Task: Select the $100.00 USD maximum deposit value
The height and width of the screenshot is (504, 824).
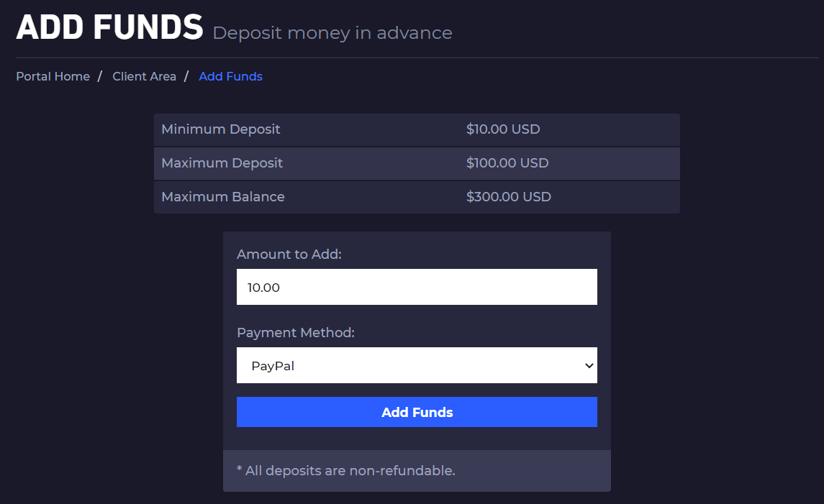Action: coord(507,163)
